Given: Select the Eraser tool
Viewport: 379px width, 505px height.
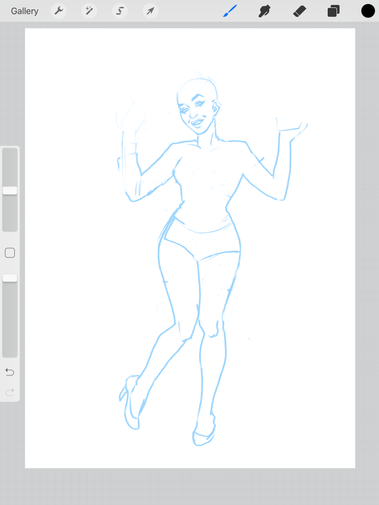Looking at the screenshot, I should point(299,11).
